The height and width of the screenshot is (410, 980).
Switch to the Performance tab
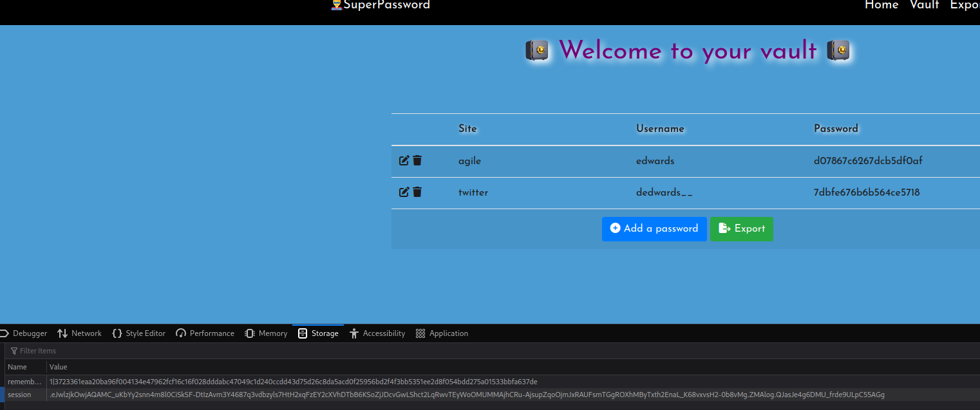click(205, 333)
